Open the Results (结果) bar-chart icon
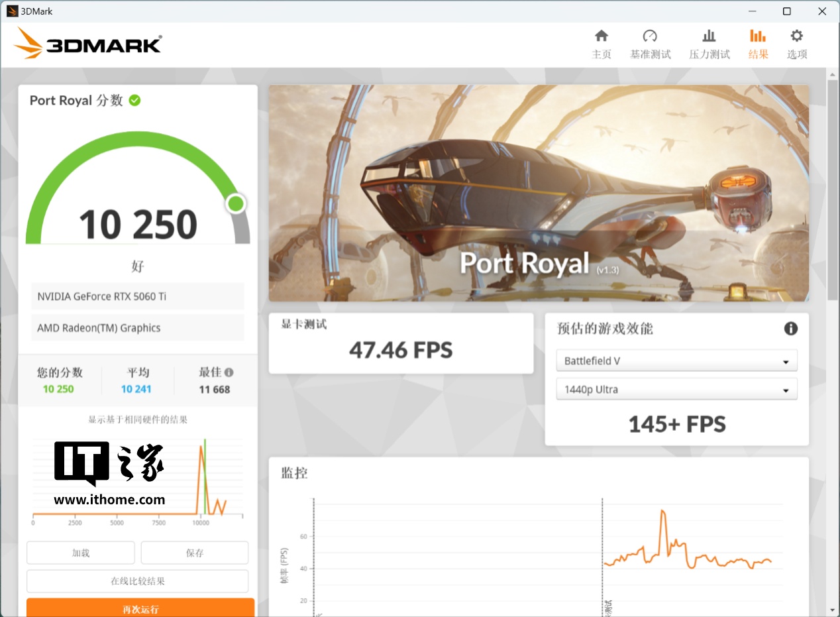This screenshot has width=840, height=617. pos(758,36)
